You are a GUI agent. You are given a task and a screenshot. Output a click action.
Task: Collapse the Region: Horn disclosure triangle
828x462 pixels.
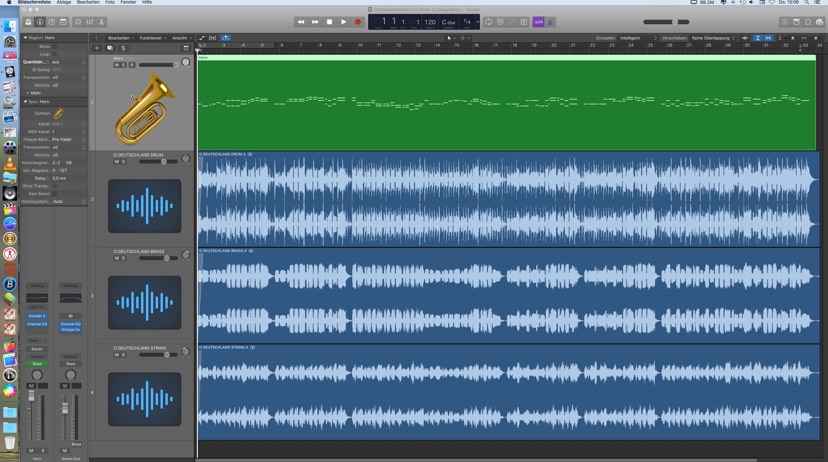pyautogui.click(x=25, y=38)
